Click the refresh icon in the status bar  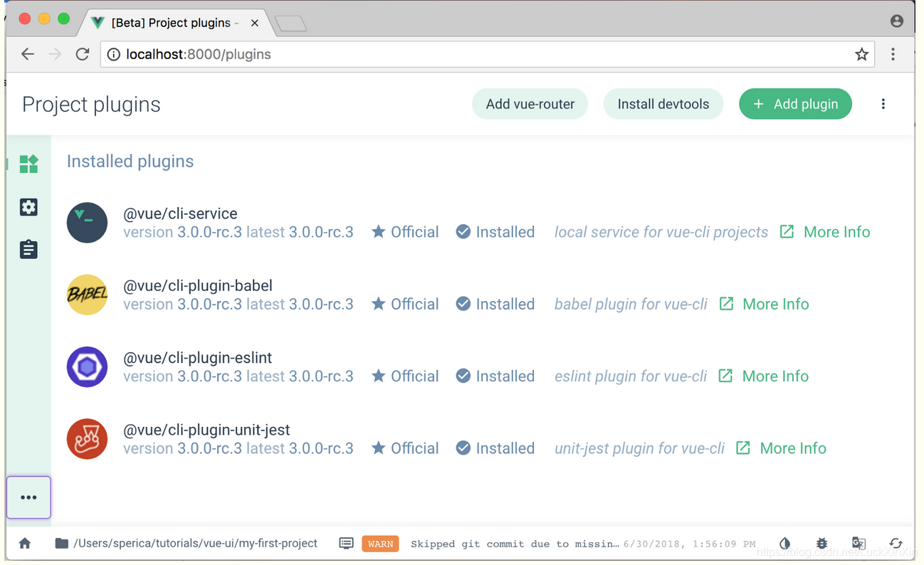(x=896, y=544)
